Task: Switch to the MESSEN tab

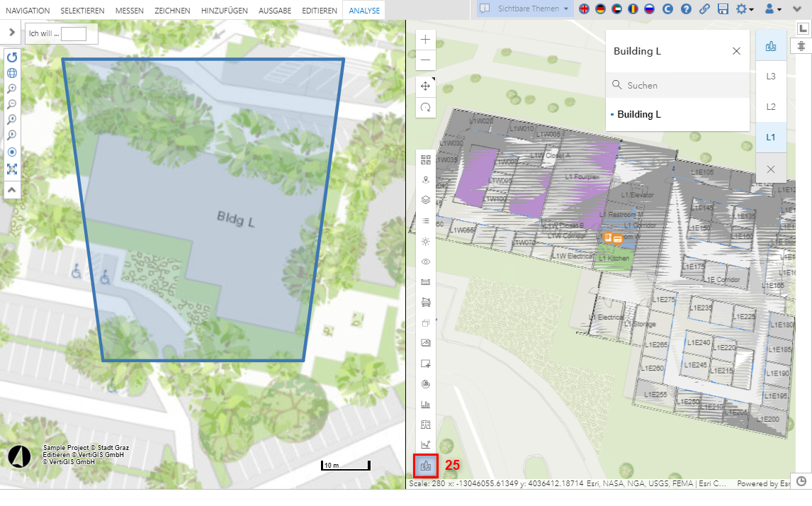Action: [x=129, y=11]
